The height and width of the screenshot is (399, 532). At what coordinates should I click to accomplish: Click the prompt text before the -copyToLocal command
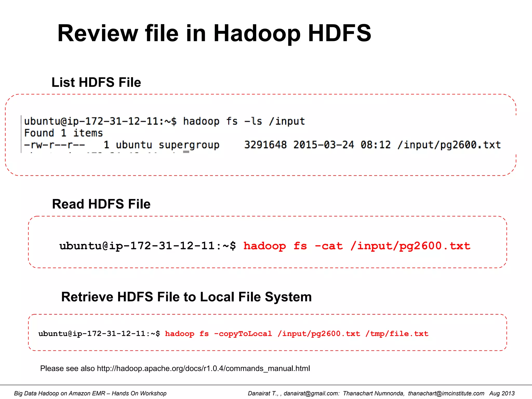[99, 334]
